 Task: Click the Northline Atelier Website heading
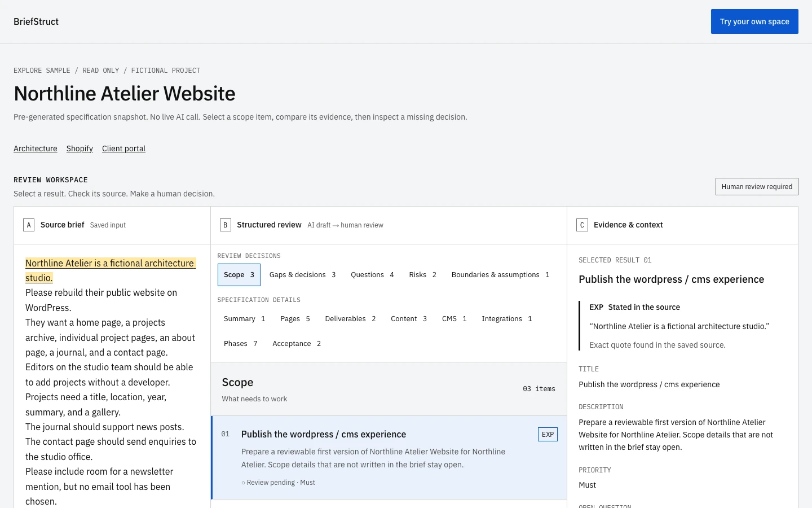[125, 94]
